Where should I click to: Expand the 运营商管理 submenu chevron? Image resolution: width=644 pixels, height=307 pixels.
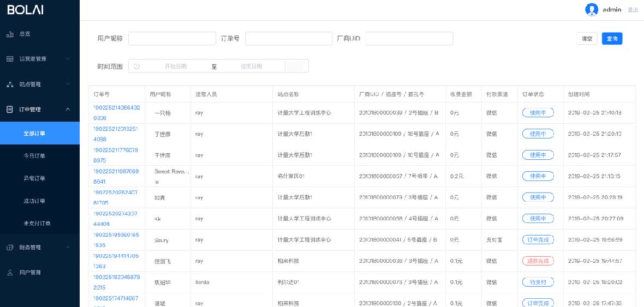(68, 59)
